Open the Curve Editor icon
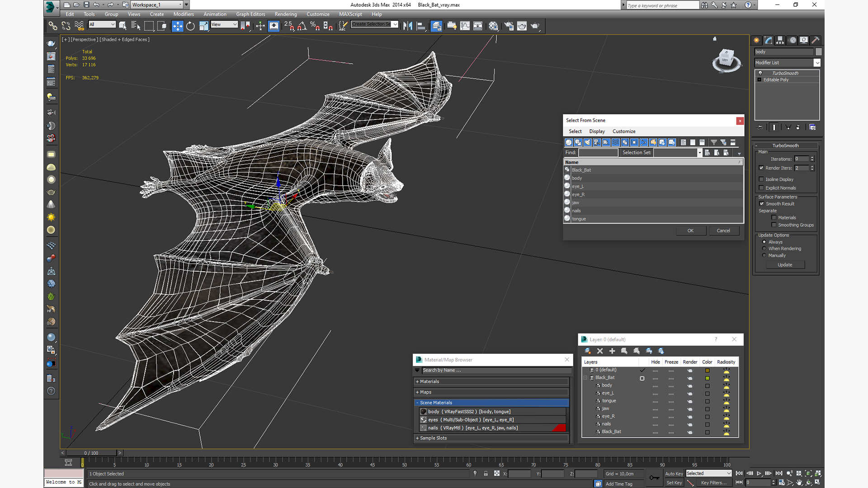 (465, 26)
